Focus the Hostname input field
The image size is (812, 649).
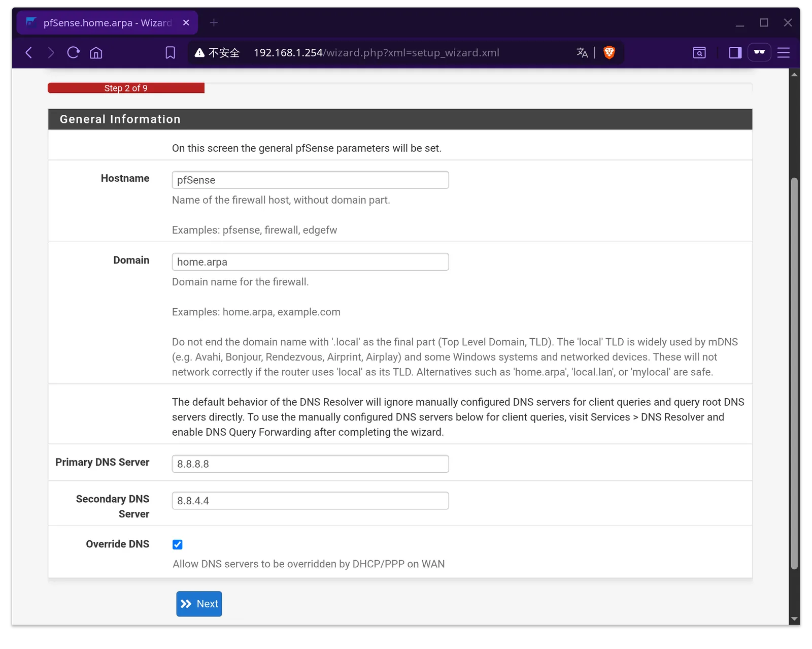coord(310,180)
